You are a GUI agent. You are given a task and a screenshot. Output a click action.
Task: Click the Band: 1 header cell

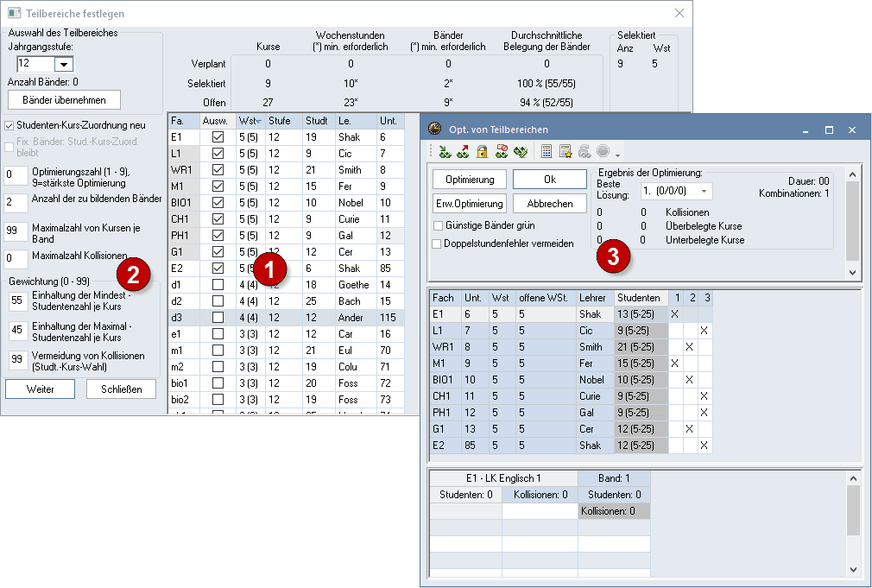click(614, 478)
